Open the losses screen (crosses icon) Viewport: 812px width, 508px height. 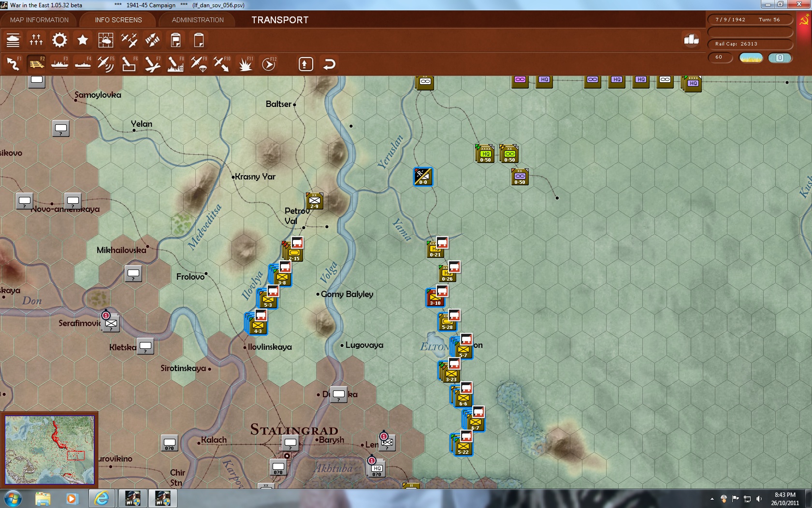(x=36, y=40)
